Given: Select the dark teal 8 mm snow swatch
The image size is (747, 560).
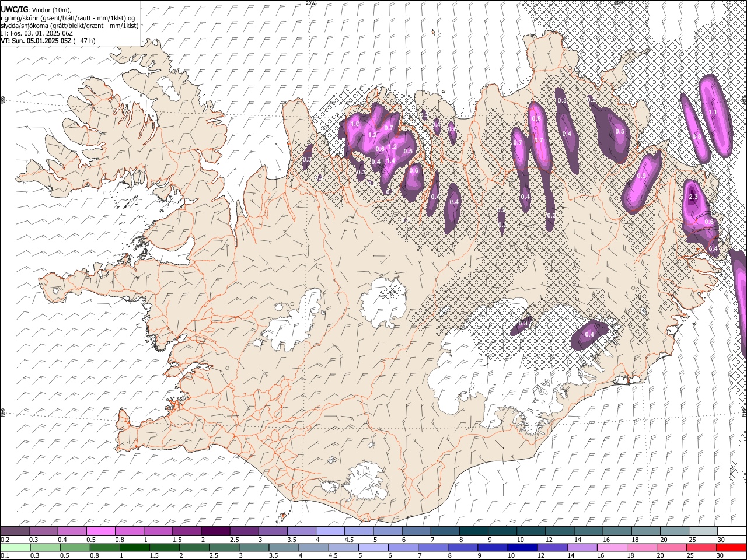Looking at the screenshot, I should pyautogui.click(x=474, y=531).
